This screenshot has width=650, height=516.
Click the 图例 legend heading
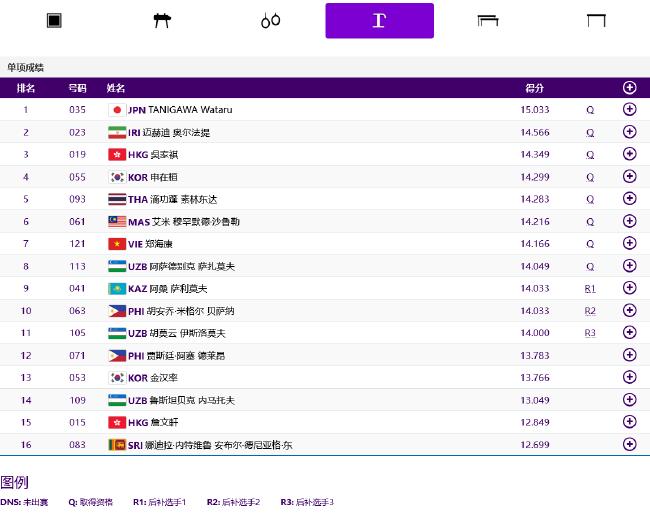click(15, 482)
